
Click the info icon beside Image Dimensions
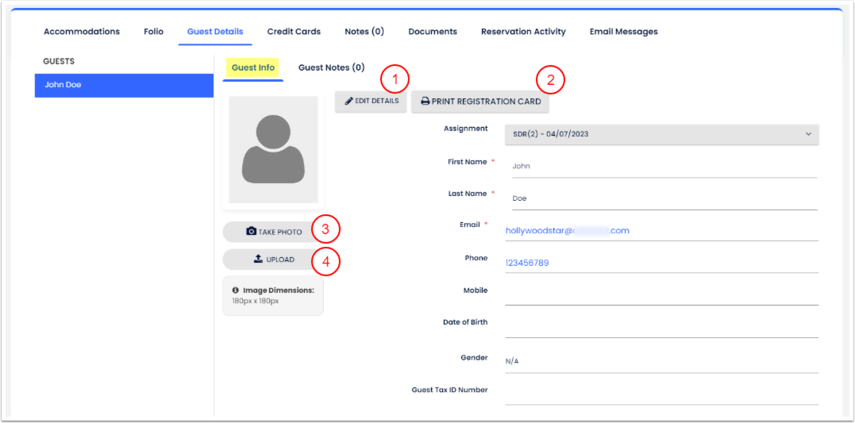pos(236,290)
